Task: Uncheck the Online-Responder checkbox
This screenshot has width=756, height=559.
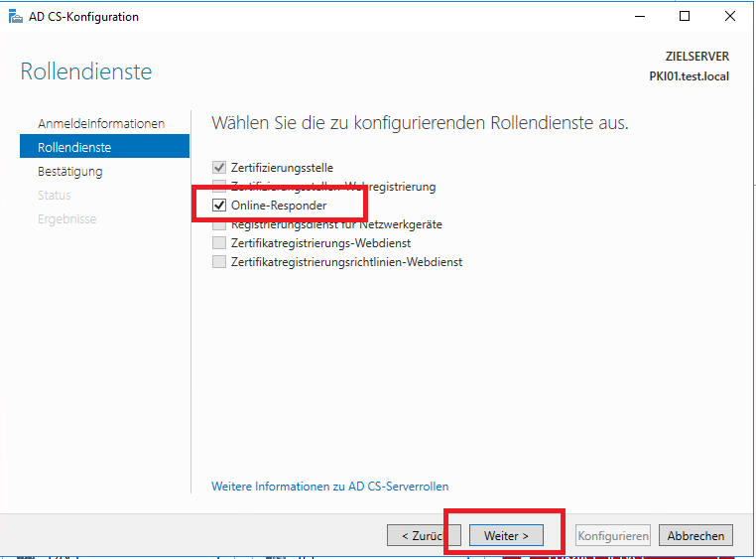Action: click(219, 206)
